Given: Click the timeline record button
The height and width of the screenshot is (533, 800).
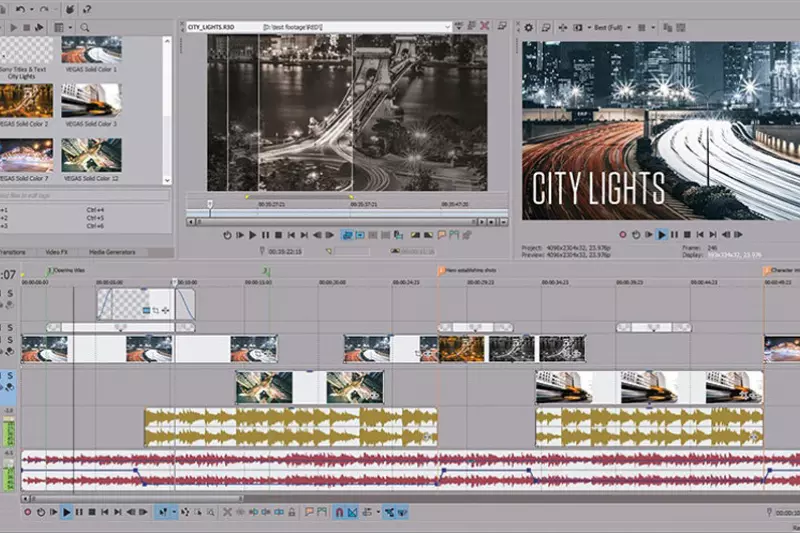Looking at the screenshot, I should click(x=28, y=512).
